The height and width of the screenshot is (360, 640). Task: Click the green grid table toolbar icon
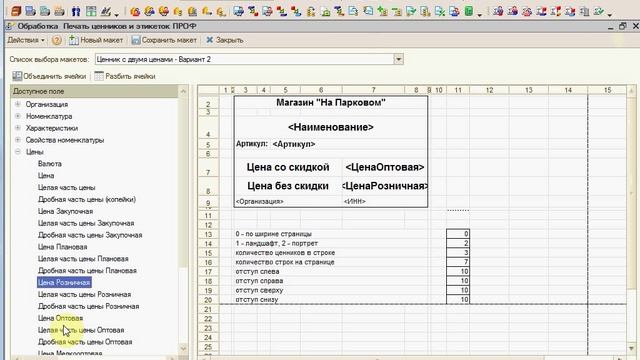[91, 11]
